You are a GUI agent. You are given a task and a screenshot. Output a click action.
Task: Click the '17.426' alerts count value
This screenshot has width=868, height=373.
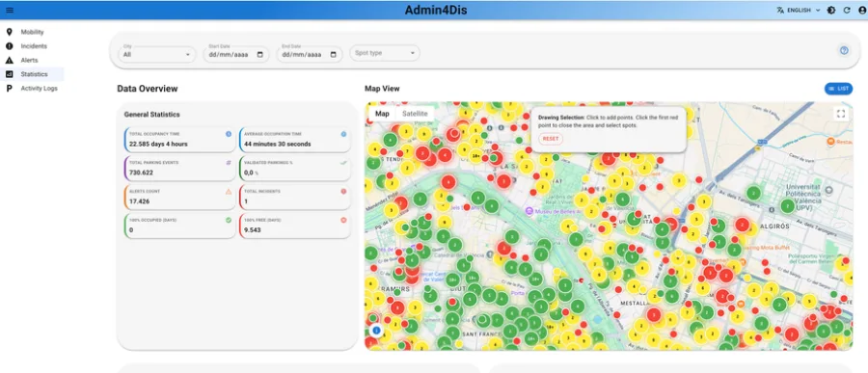(x=139, y=201)
